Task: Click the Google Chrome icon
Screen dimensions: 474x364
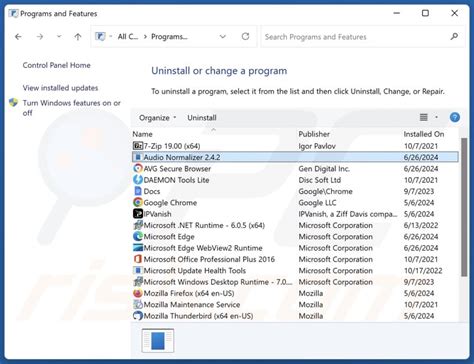Action: [138, 203]
